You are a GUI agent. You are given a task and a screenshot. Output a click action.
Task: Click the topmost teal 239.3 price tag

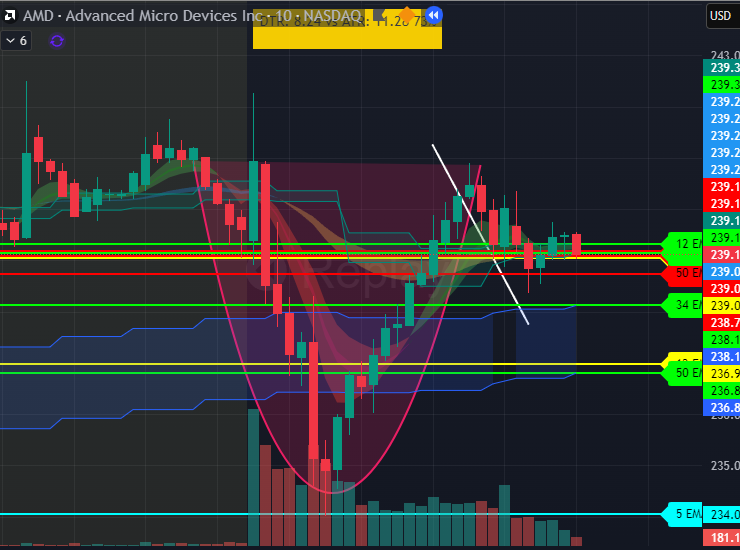722,68
